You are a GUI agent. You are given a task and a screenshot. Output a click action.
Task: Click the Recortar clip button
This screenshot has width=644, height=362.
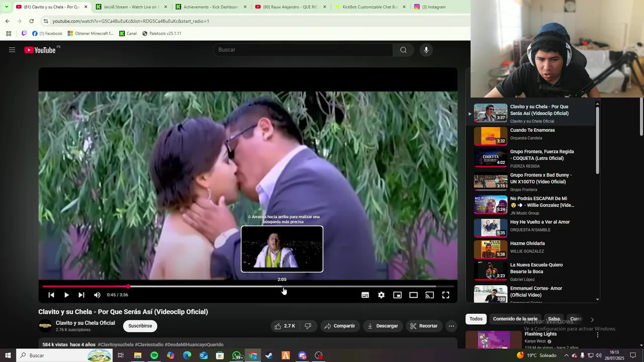tap(424, 326)
